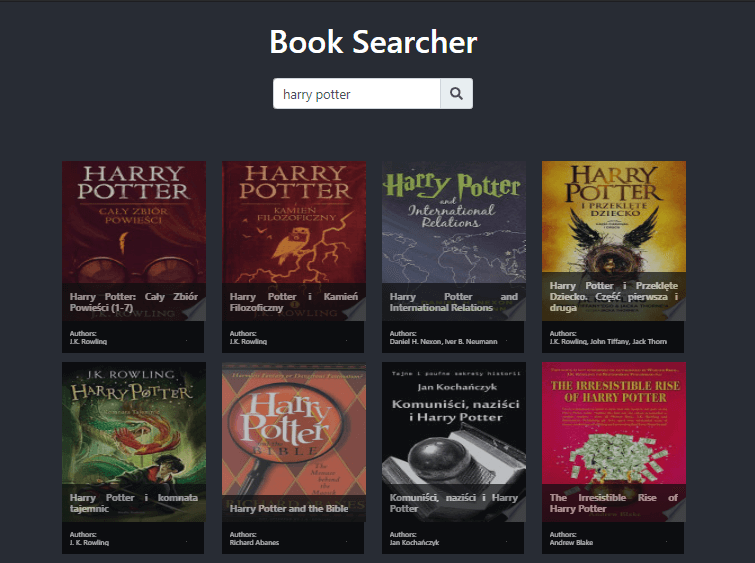Click author 'J.K. Rowling' under 'Cały Zbiór Powieści'
755x563 pixels.
[x=88, y=341]
